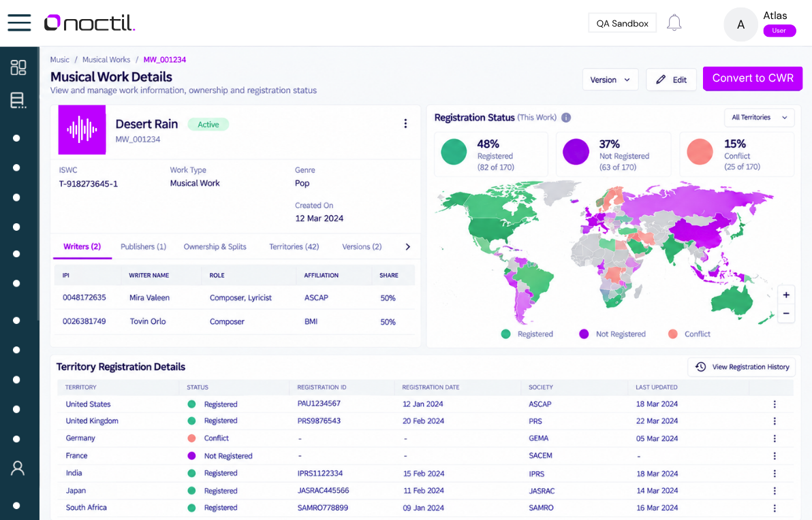Open the Version dropdown

click(x=610, y=80)
